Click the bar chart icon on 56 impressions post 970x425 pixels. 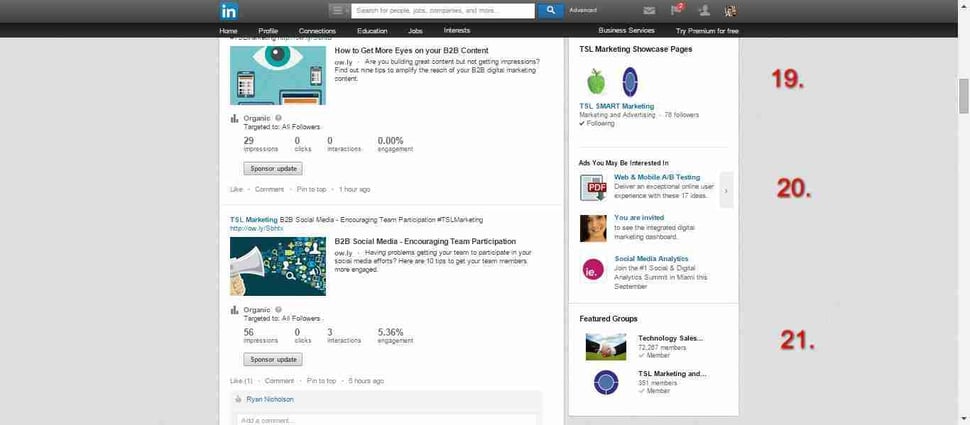click(234, 309)
